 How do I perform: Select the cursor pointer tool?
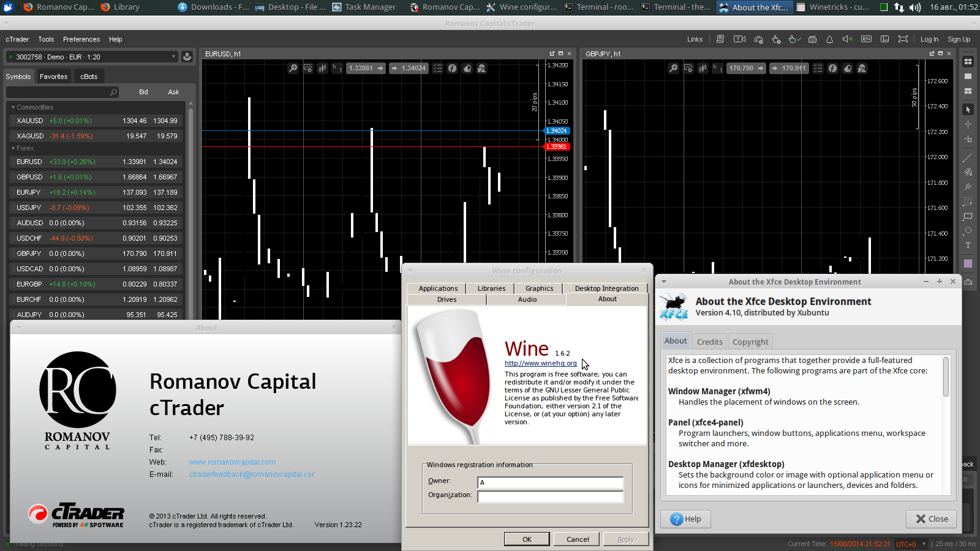968,110
